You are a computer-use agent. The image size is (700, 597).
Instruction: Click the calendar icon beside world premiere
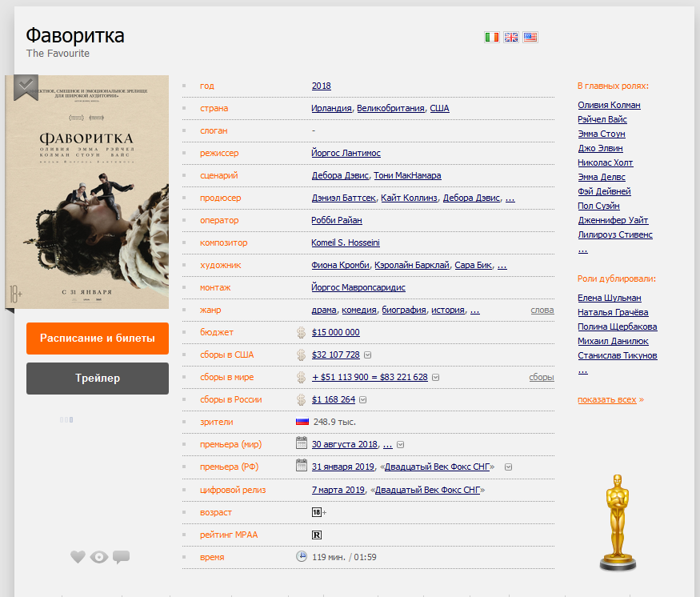(302, 444)
